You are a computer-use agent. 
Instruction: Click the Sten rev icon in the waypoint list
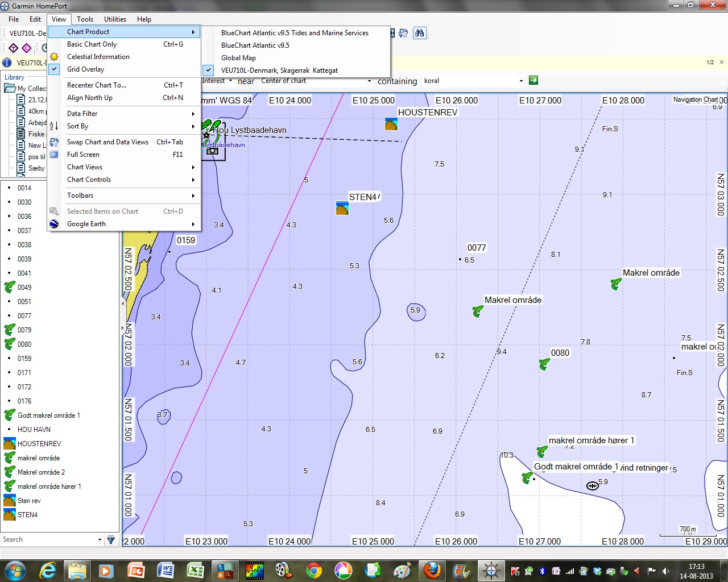[x=9, y=500]
